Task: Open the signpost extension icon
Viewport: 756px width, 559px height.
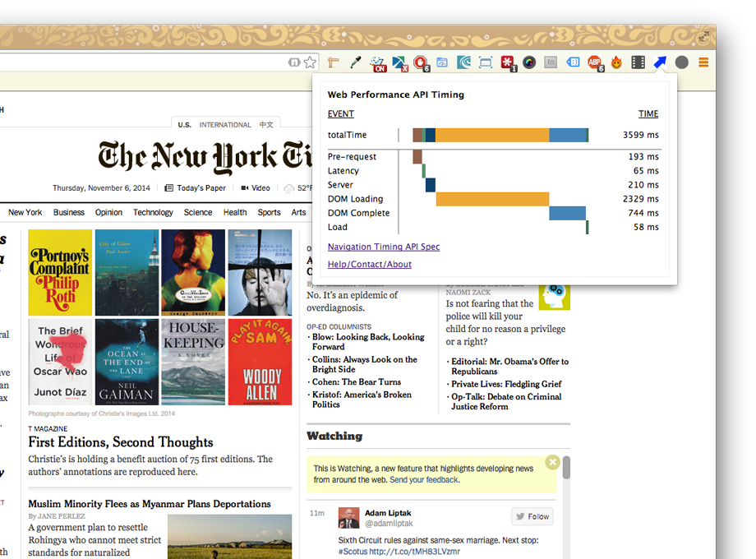Action: (333, 62)
